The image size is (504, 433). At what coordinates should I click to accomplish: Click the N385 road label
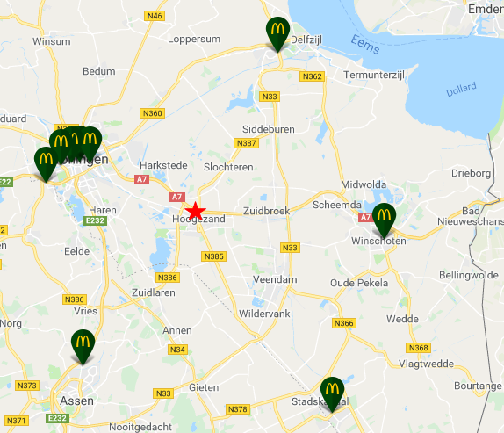tap(213, 256)
